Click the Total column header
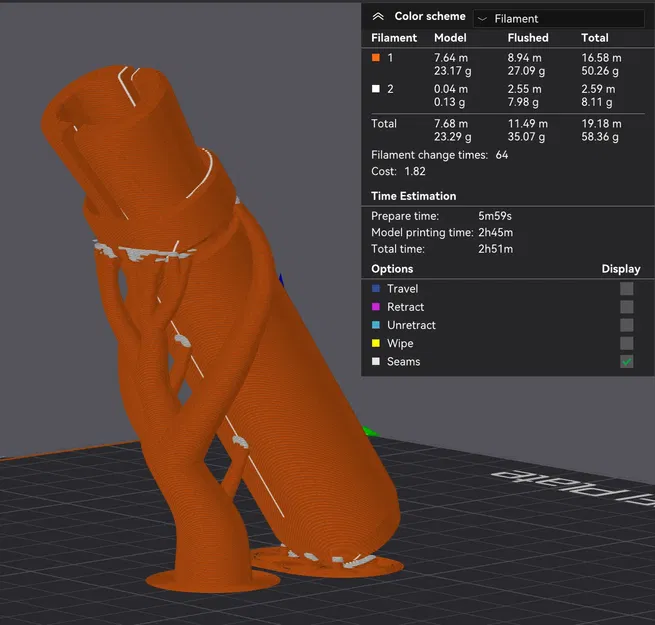655x625 pixels. coord(594,38)
